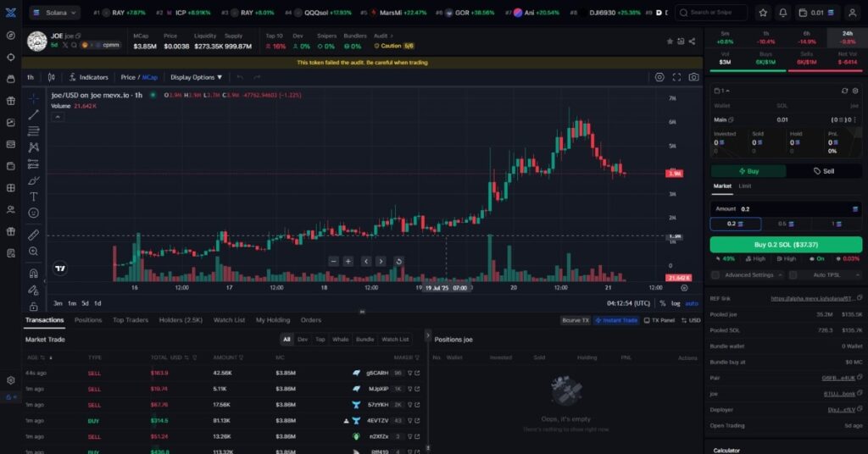
Task: Collapse the chart legend arrow
Action: pos(58,117)
